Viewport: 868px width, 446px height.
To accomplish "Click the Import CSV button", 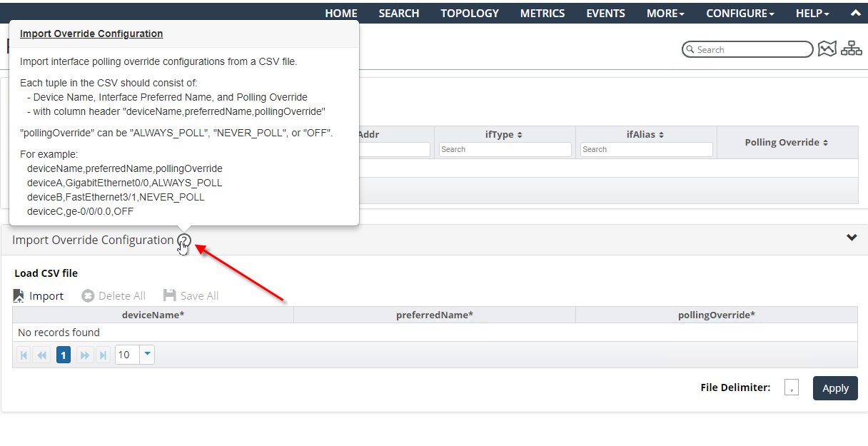I will point(39,295).
